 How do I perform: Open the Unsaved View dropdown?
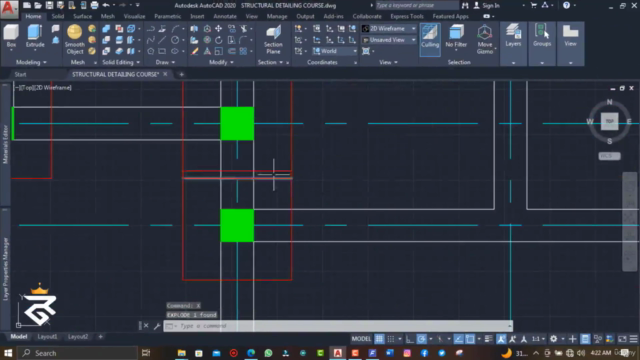389,40
